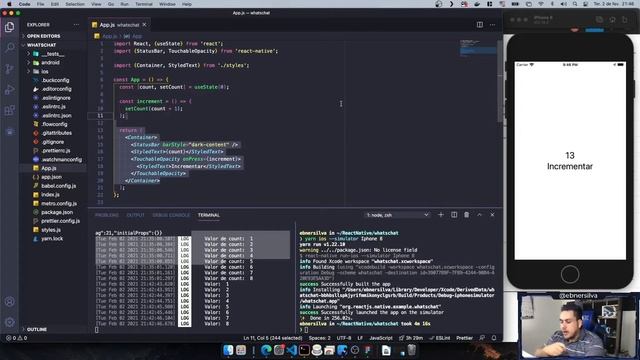Viewport: 640px width, 360px height.
Task: Open the Extensions view
Action: tap(9, 110)
